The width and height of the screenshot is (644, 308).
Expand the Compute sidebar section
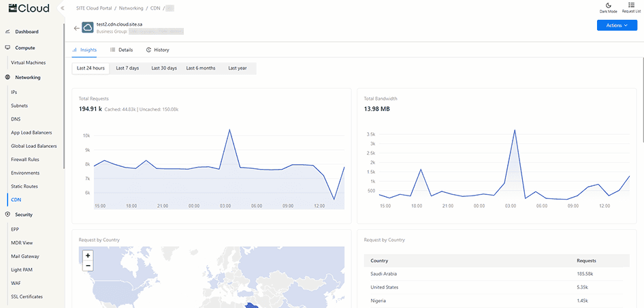[25, 48]
